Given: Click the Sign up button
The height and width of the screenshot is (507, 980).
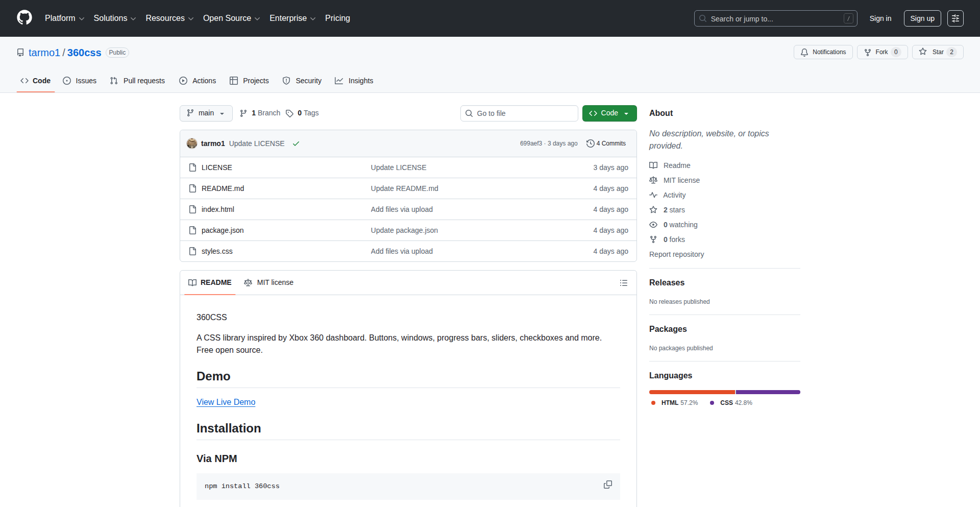Looking at the screenshot, I should (922, 18).
